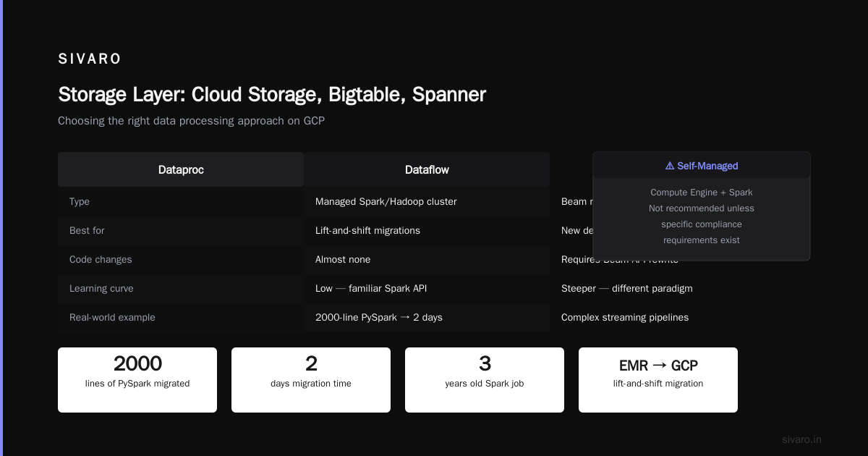Viewport: 868px width, 456px height.
Task: Click the Dataflow column header
Action: pyautogui.click(x=427, y=169)
